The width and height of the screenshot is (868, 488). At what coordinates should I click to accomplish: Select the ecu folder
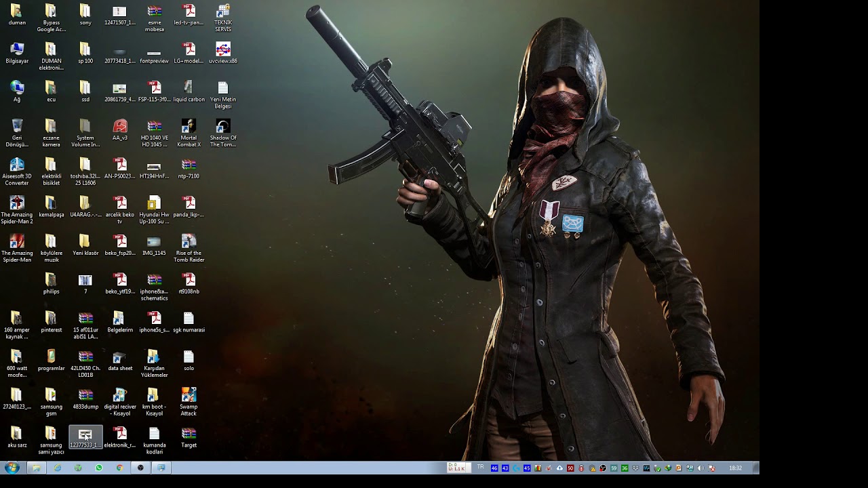coord(51,91)
